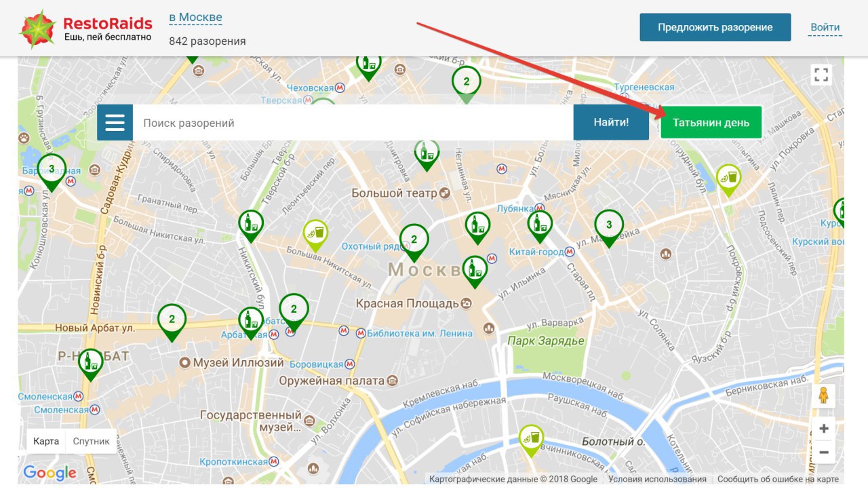Image resolution: width=868 pixels, height=504 pixels.
Task: Open the hamburger menu beside search
Action: click(115, 123)
